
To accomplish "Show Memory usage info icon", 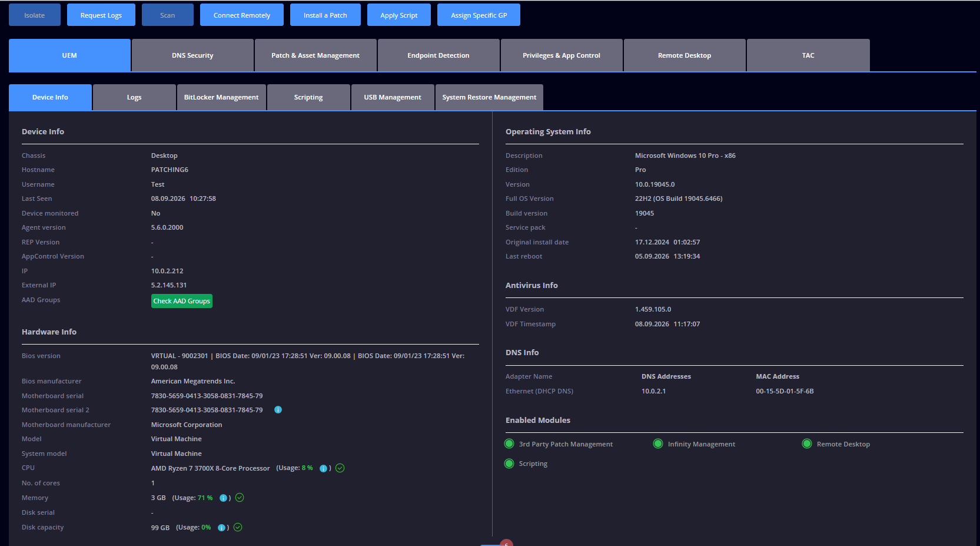I will pyautogui.click(x=223, y=498).
